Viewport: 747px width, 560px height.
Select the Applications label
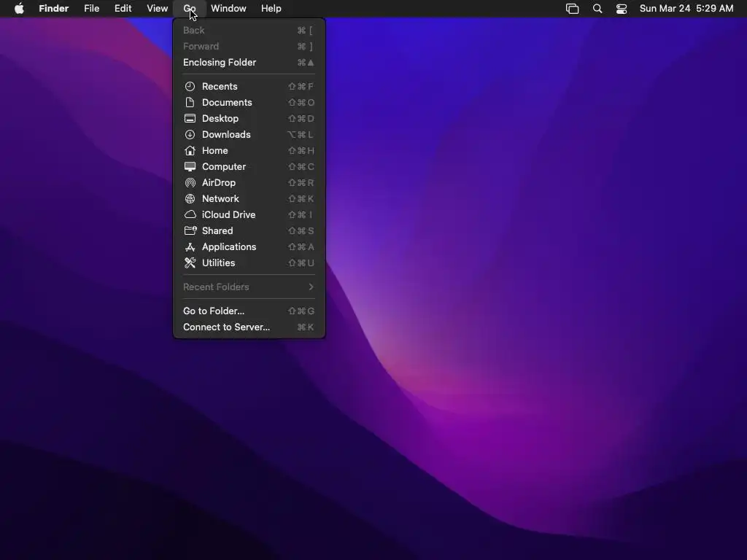tap(229, 246)
